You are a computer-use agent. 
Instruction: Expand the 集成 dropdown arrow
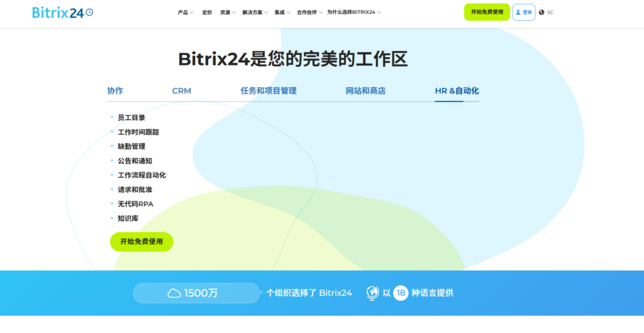pyautogui.click(x=288, y=13)
